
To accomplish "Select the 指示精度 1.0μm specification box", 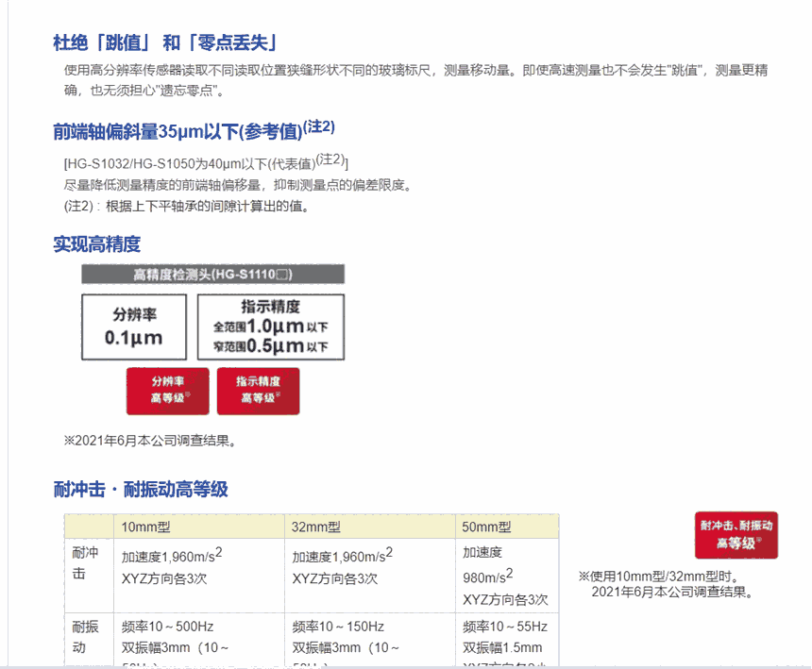I will [270, 326].
